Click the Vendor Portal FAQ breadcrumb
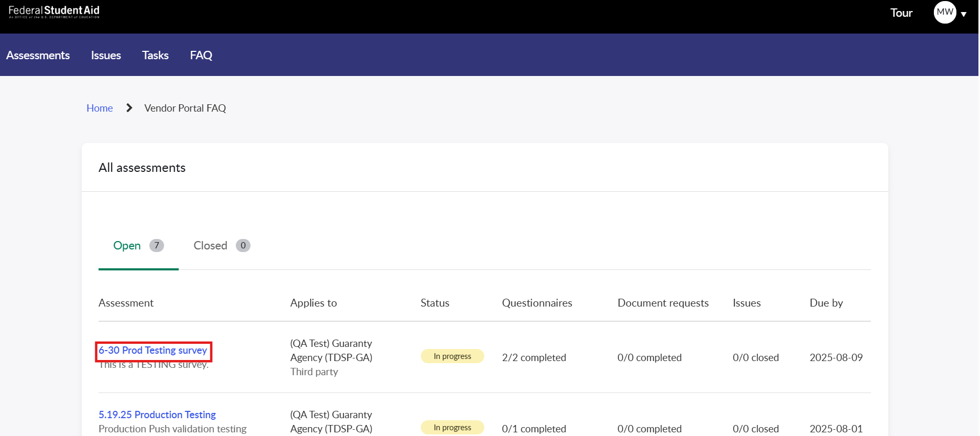This screenshot has height=436, width=980. (x=185, y=108)
